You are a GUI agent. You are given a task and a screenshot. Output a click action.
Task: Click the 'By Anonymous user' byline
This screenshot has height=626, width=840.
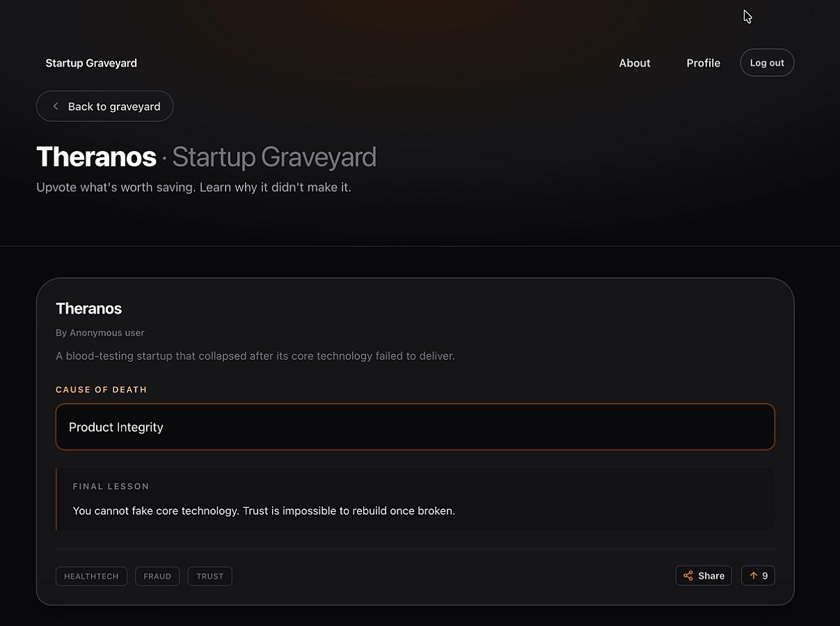pyautogui.click(x=100, y=333)
